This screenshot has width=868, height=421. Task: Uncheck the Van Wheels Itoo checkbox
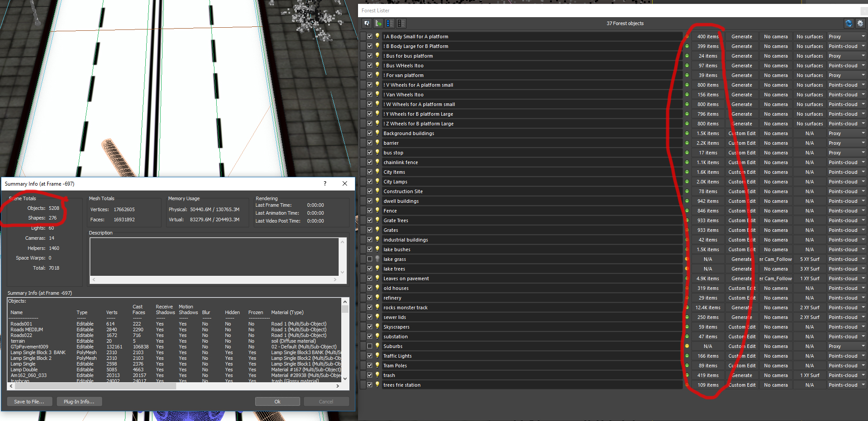click(x=369, y=95)
